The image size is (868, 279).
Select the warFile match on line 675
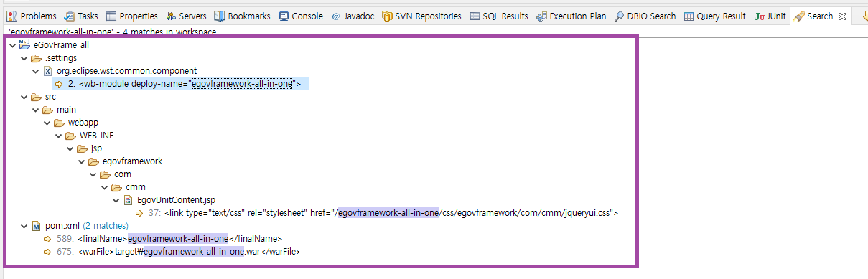[178, 252]
